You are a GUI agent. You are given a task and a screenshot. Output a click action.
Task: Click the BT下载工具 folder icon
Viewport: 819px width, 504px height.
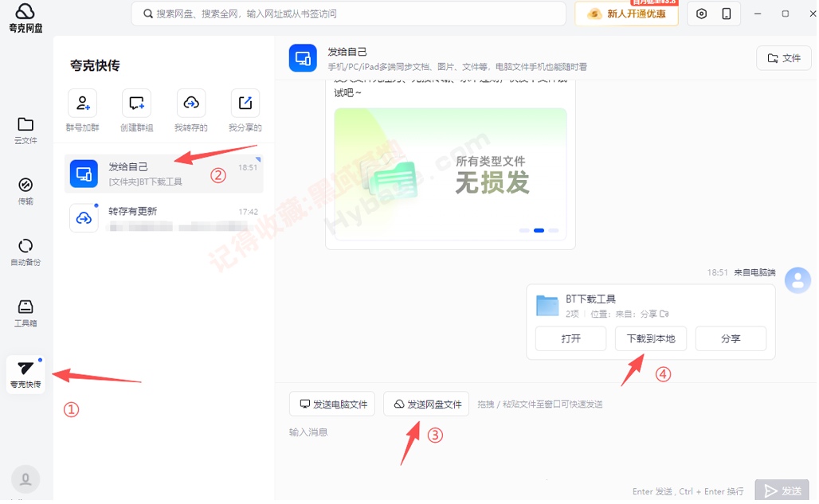pyautogui.click(x=547, y=306)
